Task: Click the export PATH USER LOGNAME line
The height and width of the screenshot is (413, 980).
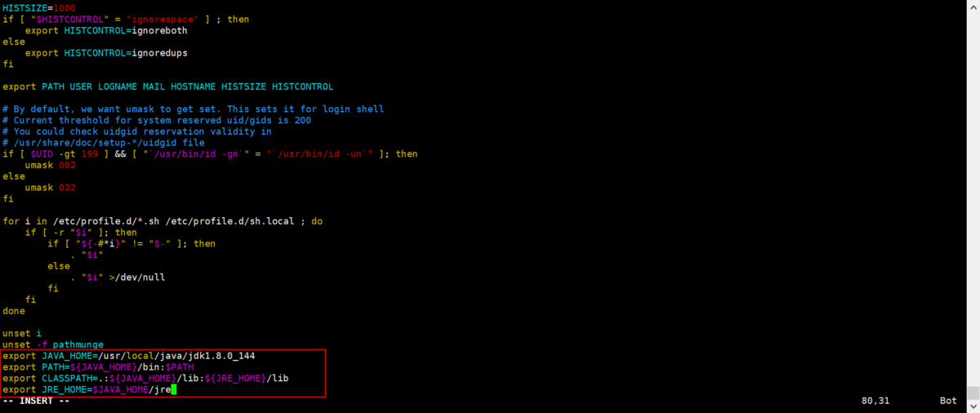Action: pyautogui.click(x=168, y=87)
